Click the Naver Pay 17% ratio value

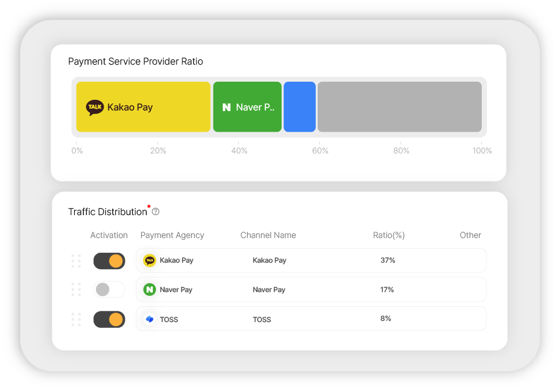(x=387, y=290)
